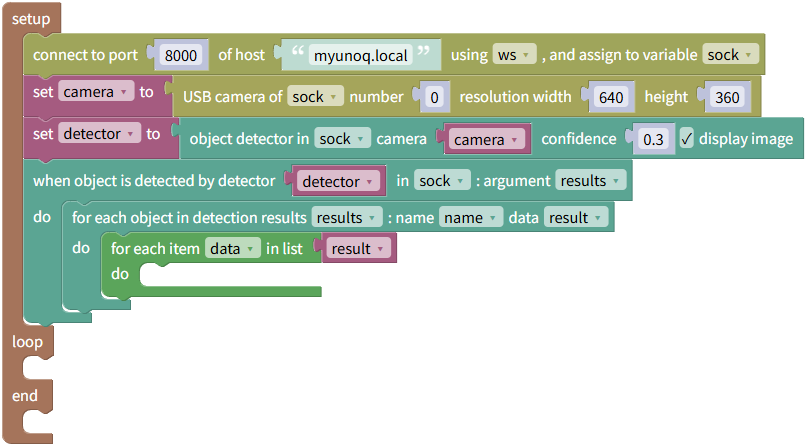Open the results argument dropdown

click(x=590, y=181)
